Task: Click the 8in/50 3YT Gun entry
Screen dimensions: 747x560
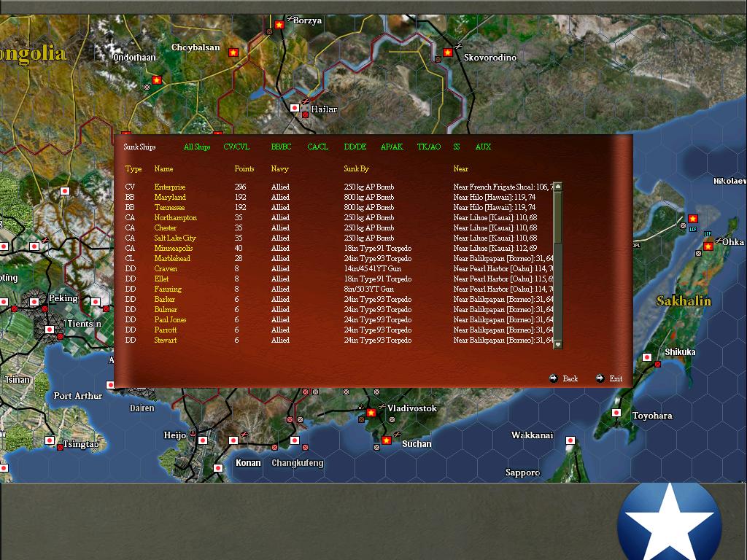Action: point(369,289)
